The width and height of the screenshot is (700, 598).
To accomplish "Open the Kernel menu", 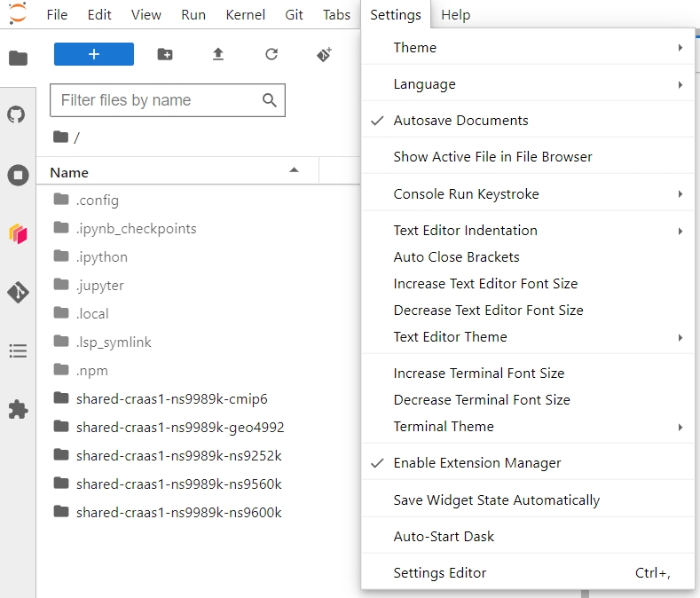I will click(x=245, y=15).
